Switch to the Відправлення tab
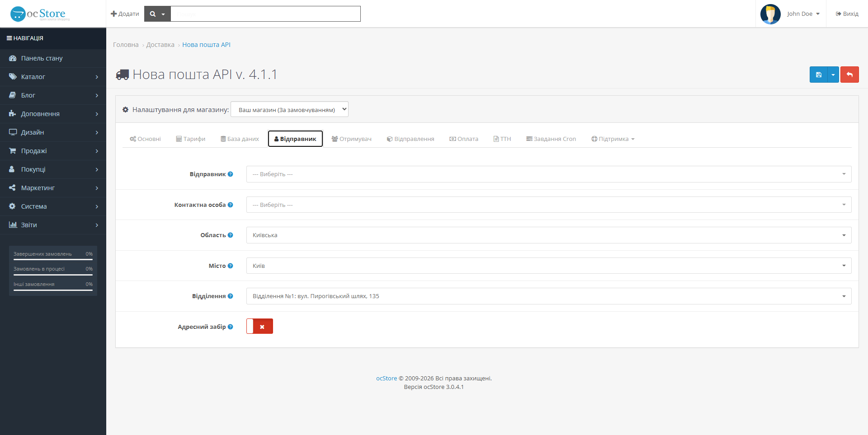868x435 pixels. click(x=410, y=139)
